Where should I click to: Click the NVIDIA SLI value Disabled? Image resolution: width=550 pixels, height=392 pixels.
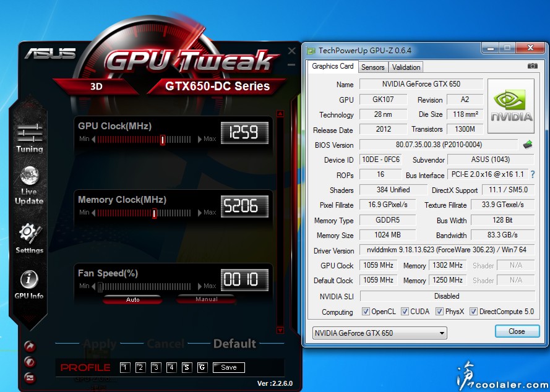pyautogui.click(x=447, y=296)
